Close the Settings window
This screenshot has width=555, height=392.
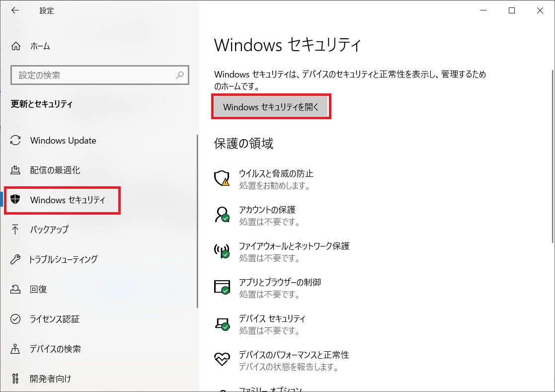click(540, 10)
